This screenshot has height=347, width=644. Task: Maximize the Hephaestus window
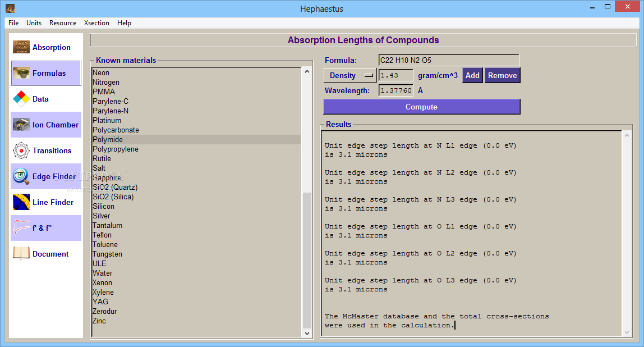click(x=608, y=7)
